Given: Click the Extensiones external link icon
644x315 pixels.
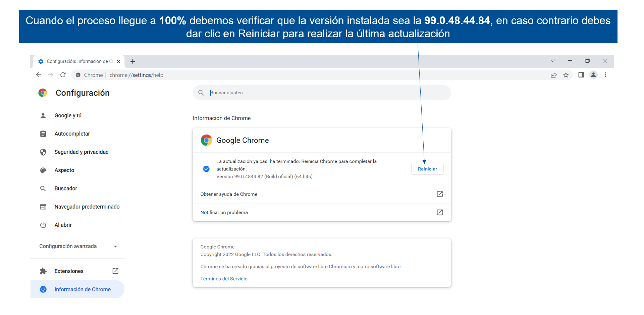Looking at the screenshot, I should pos(115,271).
